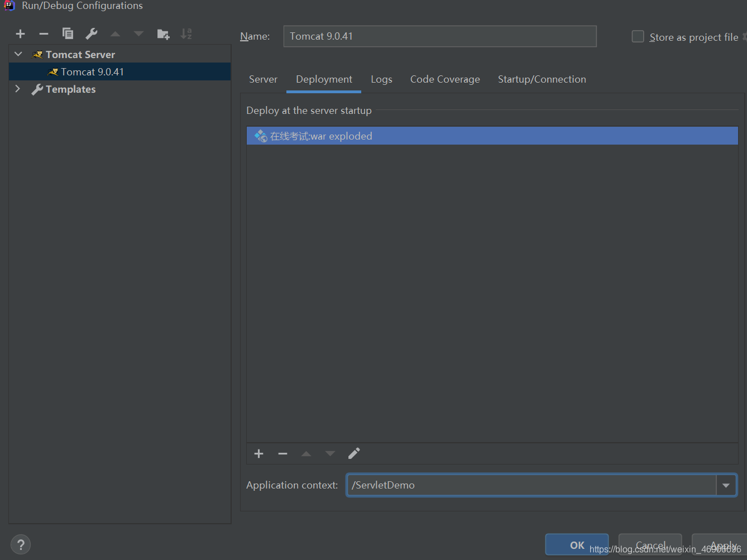747x560 pixels.
Task: Copy the selected configuration
Action: coord(68,34)
